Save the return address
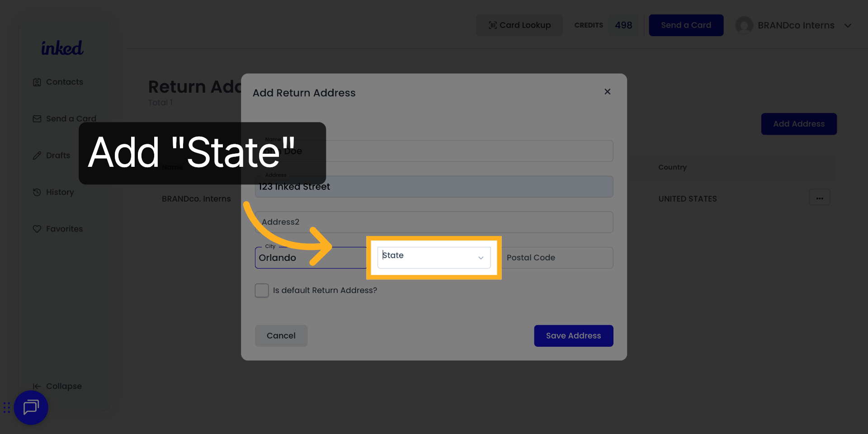This screenshot has width=868, height=434. [x=573, y=335]
